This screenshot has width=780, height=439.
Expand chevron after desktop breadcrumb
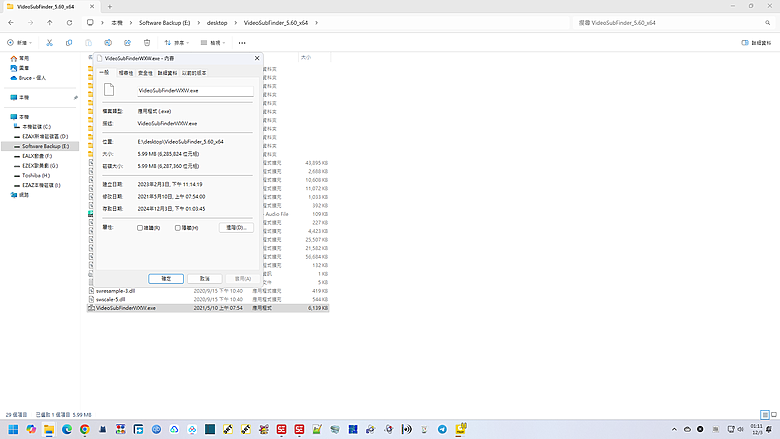click(x=235, y=23)
